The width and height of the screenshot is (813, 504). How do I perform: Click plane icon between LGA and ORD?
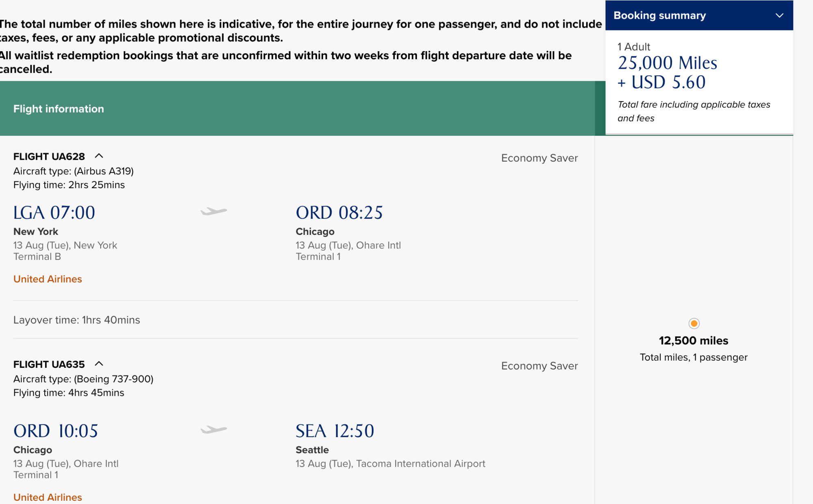(214, 211)
